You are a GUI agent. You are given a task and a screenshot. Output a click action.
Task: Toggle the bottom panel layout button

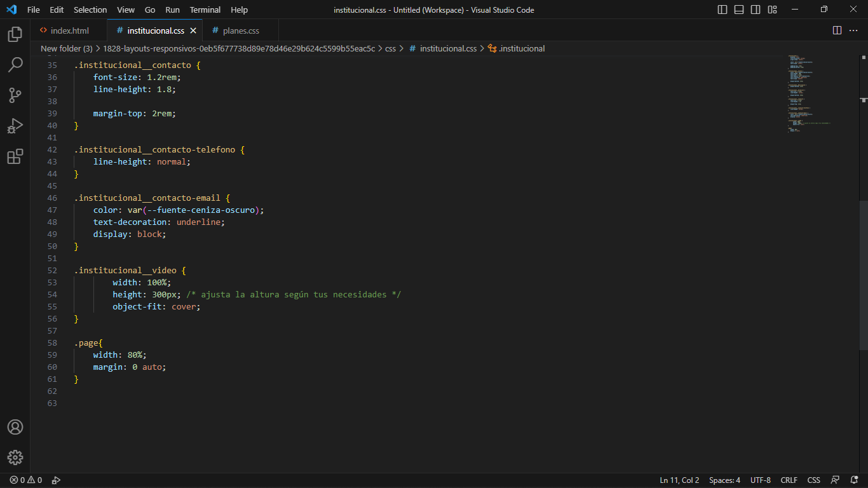[x=739, y=10]
